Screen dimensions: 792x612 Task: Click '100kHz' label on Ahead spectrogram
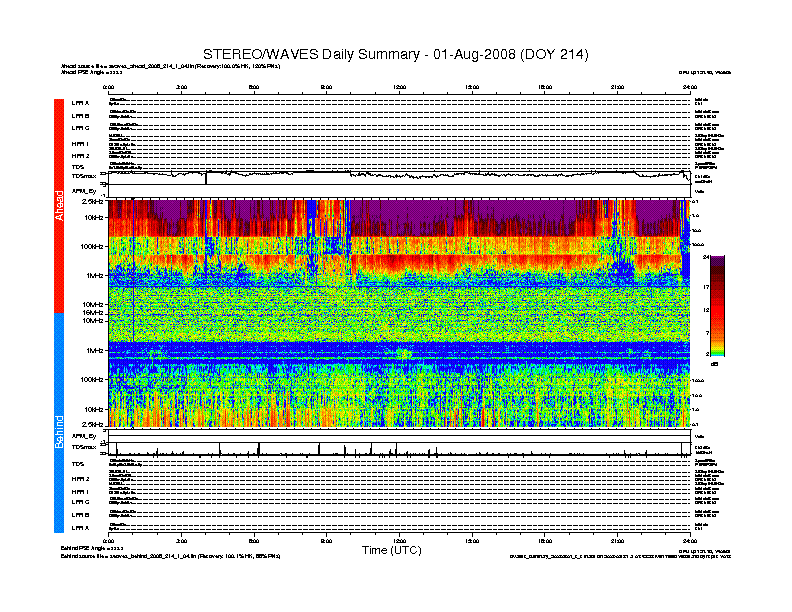click(92, 246)
